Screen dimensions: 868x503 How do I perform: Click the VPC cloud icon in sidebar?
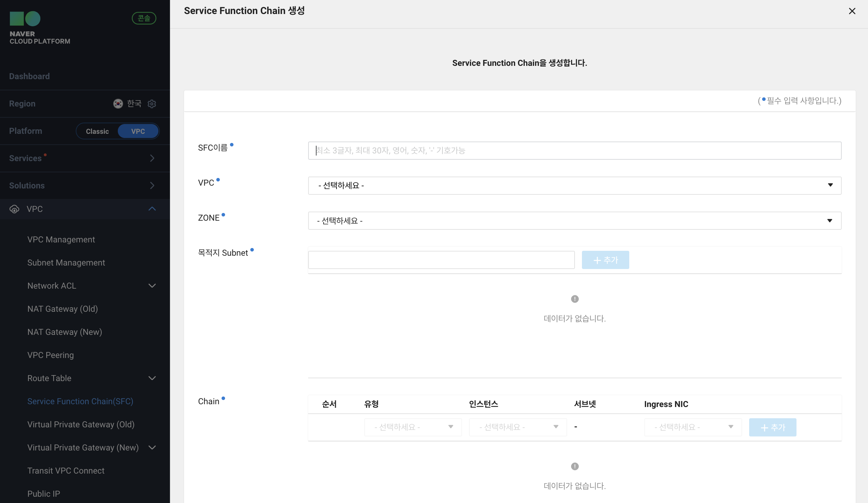click(x=14, y=209)
